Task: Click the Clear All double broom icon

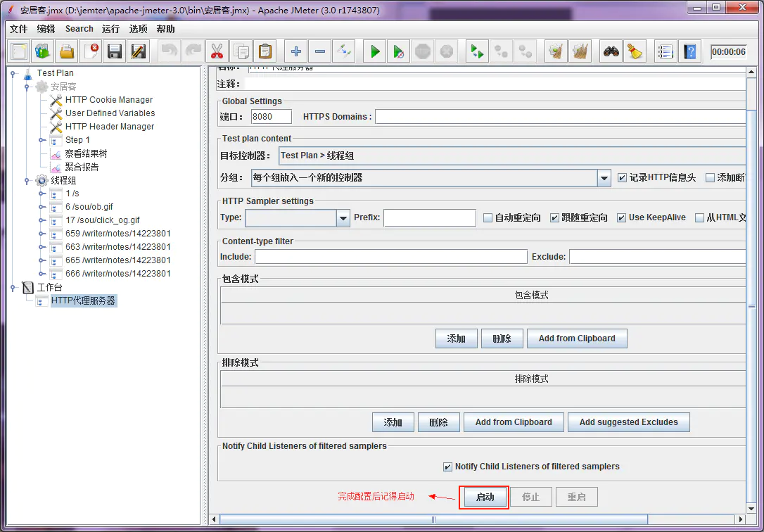Action: [580, 51]
